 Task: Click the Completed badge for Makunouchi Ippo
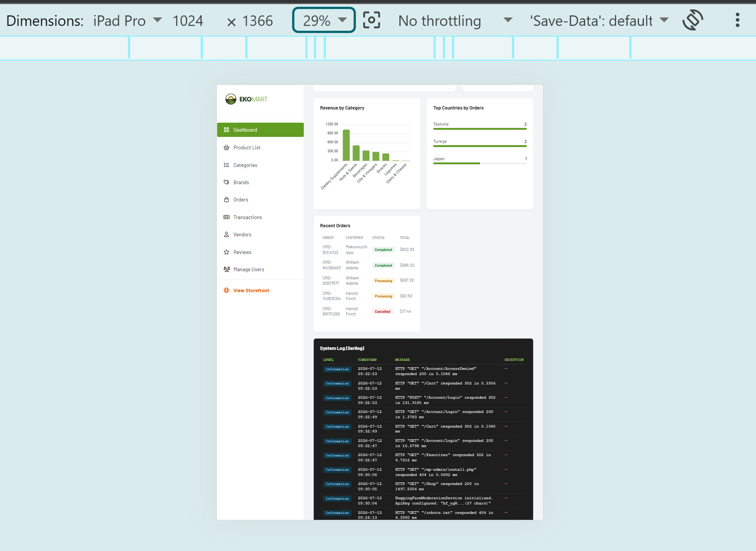pyautogui.click(x=383, y=249)
